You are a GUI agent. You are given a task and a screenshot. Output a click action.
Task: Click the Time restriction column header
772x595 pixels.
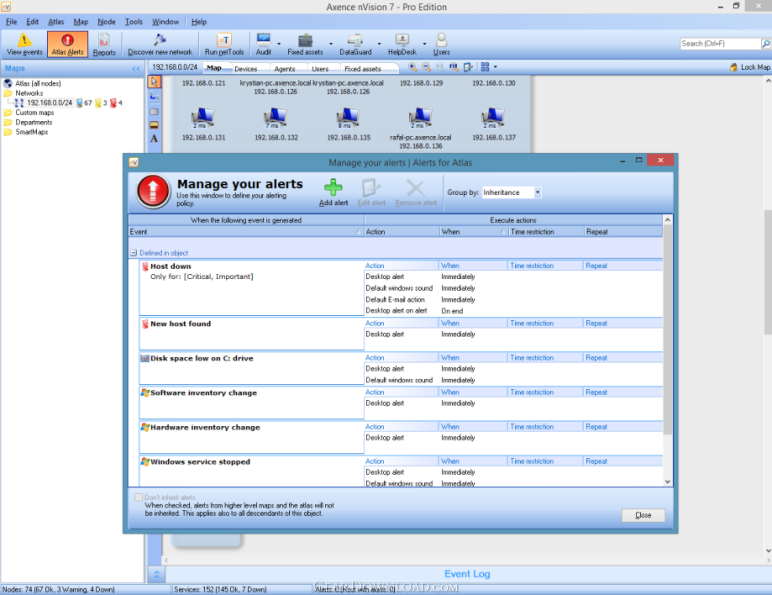coord(546,231)
